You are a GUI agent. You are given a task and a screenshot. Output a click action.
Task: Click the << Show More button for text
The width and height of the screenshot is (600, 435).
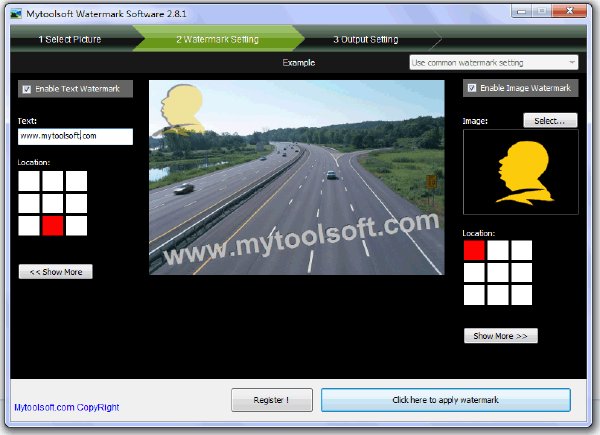[x=55, y=272]
